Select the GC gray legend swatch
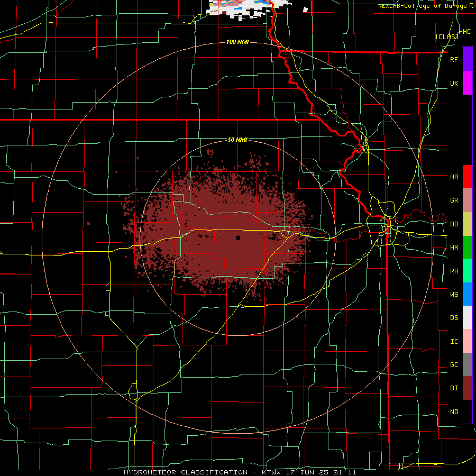Image resolution: width=476 pixels, height=476 pixels. 467,364
